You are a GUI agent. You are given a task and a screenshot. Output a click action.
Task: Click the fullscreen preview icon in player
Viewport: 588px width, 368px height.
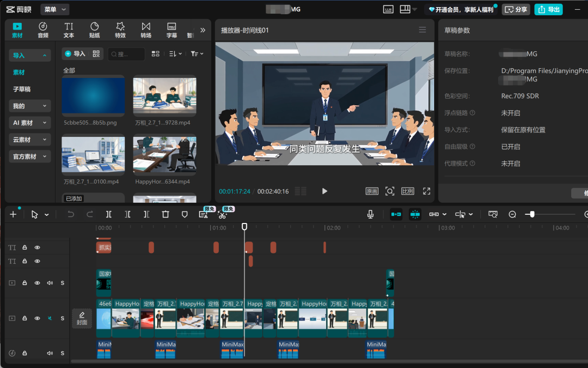427,191
